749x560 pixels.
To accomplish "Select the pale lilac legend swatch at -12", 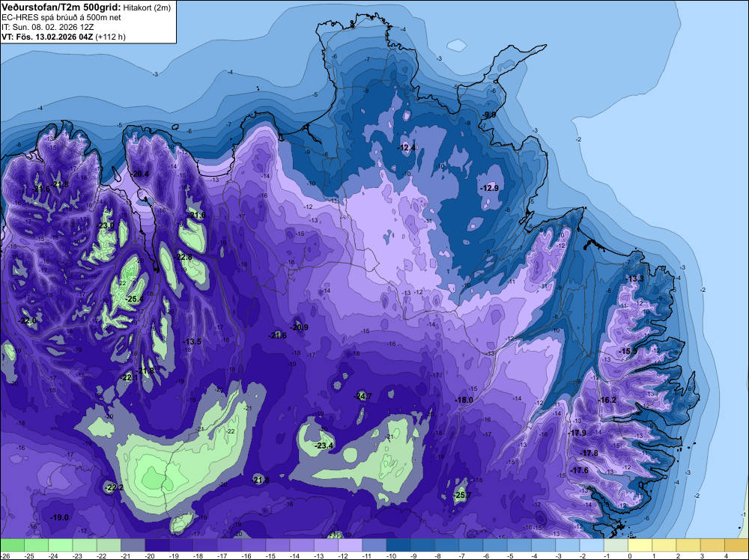I will coord(350,545).
